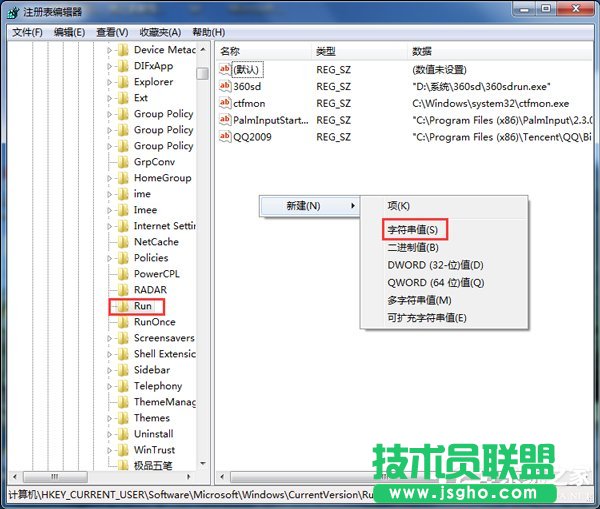Open the 收藏夹(A) menu
Viewport: 600px width, 509px height.
click(160, 32)
